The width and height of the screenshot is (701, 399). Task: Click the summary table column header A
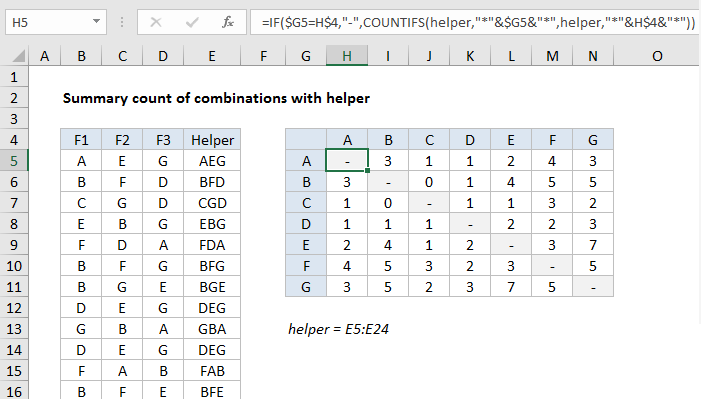tap(347, 140)
